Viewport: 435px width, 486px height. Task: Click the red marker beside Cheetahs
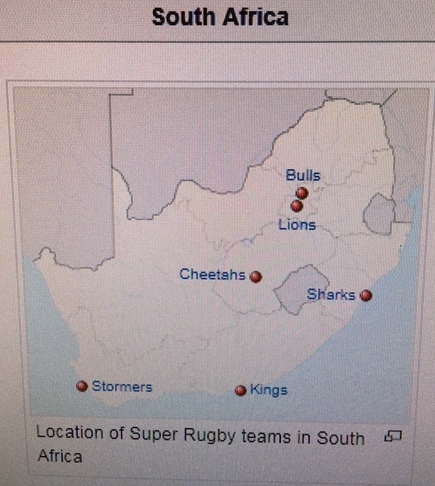point(256,277)
